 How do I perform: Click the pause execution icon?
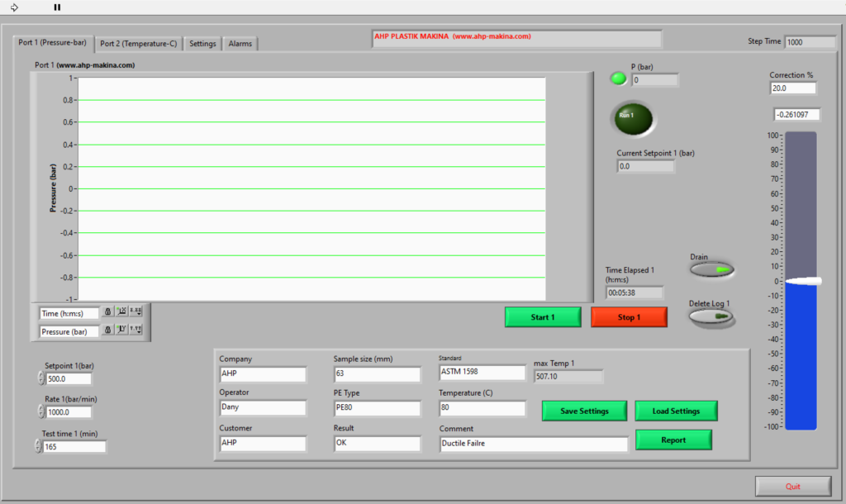click(57, 7)
